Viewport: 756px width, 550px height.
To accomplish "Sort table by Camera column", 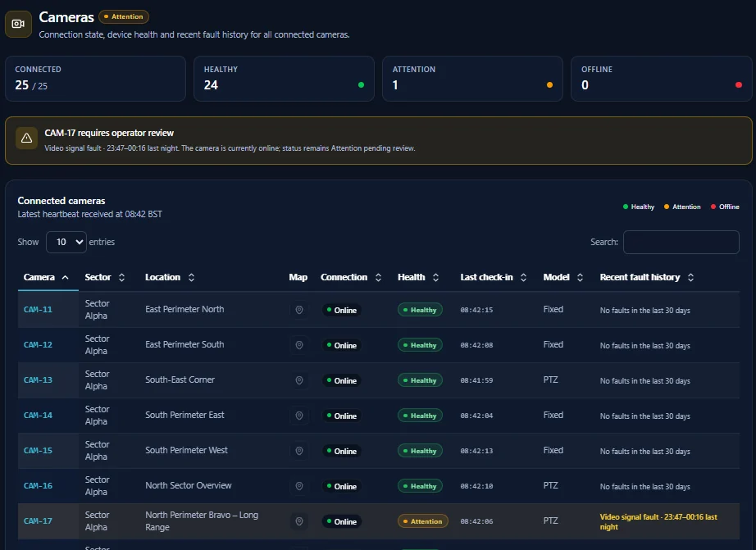I will pyautogui.click(x=48, y=277).
